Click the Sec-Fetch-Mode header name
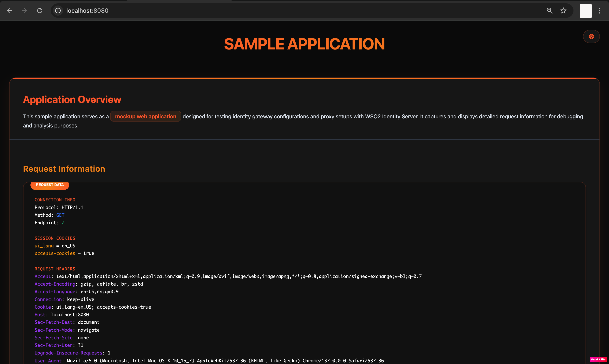Screen dimensions: 609x364 [53, 330]
